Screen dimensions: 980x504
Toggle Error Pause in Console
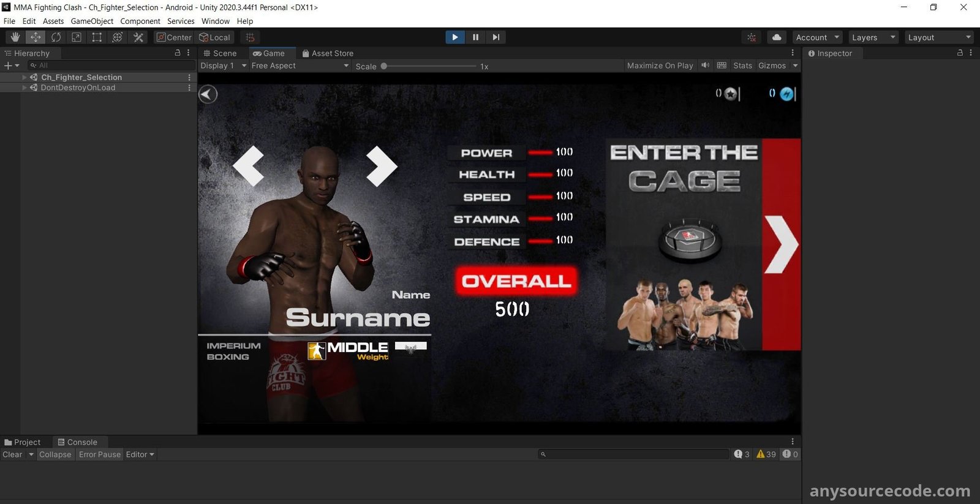pyautogui.click(x=99, y=454)
